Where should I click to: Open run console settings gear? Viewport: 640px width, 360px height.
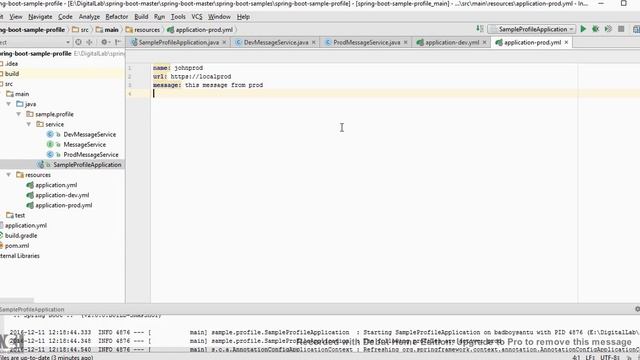coord(637,309)
